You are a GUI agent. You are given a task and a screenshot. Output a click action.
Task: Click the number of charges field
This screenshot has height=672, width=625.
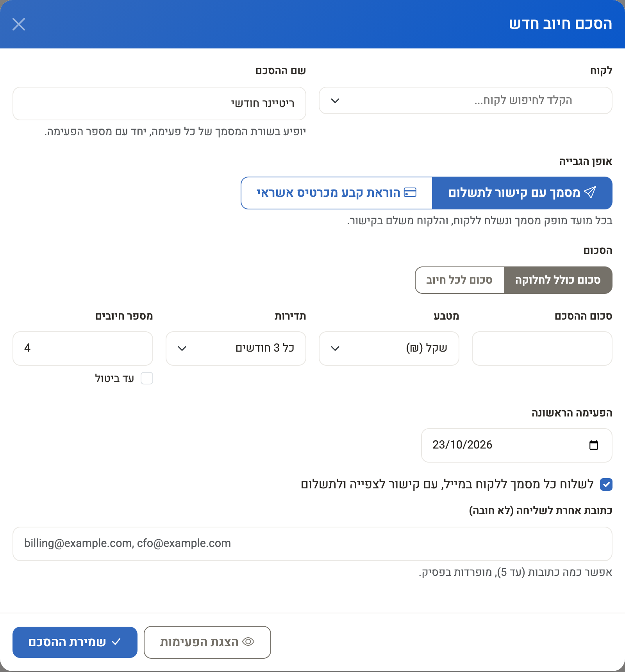(x=83, y=349)
